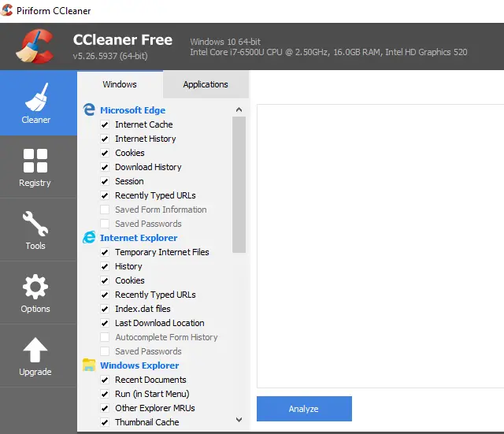
Task: Click the CCleaner logo in header
Action: coord(35,46)
